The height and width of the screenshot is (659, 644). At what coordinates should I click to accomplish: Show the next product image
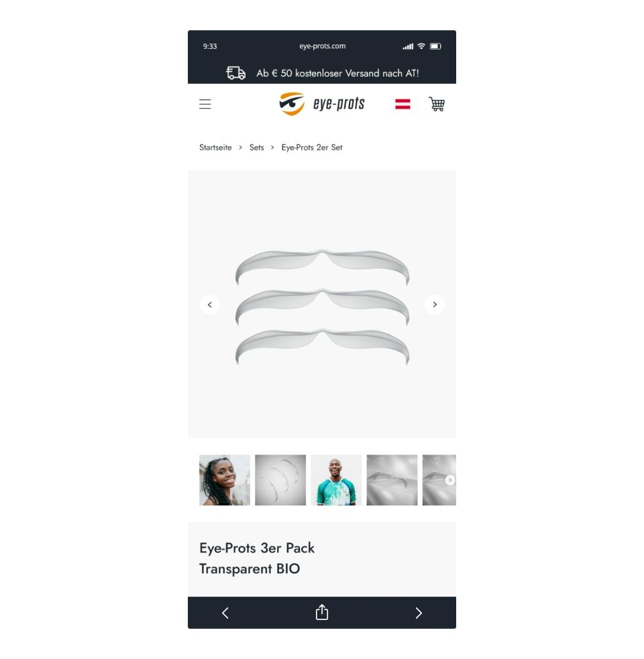pyautogui.click(x=435, y=305)
